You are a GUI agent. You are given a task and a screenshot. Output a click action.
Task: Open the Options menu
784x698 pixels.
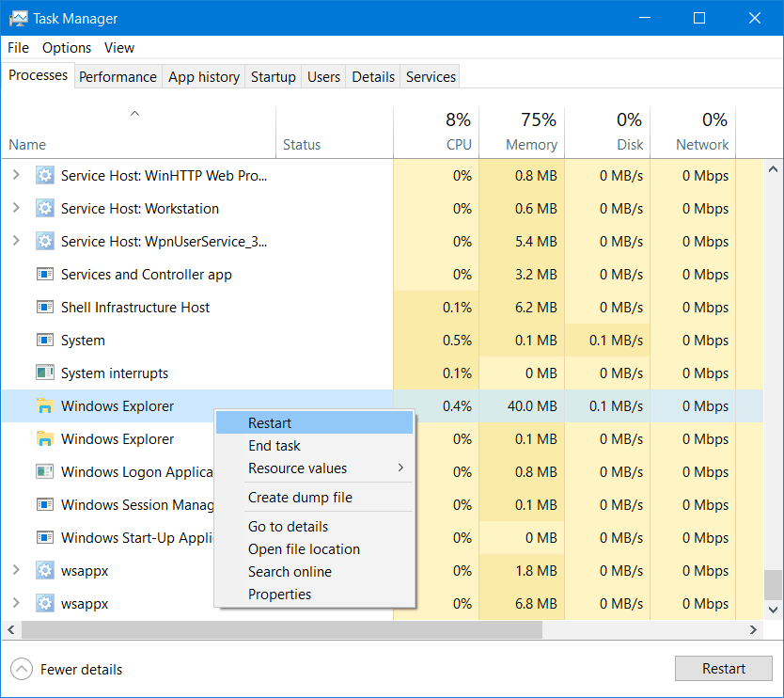(x=67, y=48)
